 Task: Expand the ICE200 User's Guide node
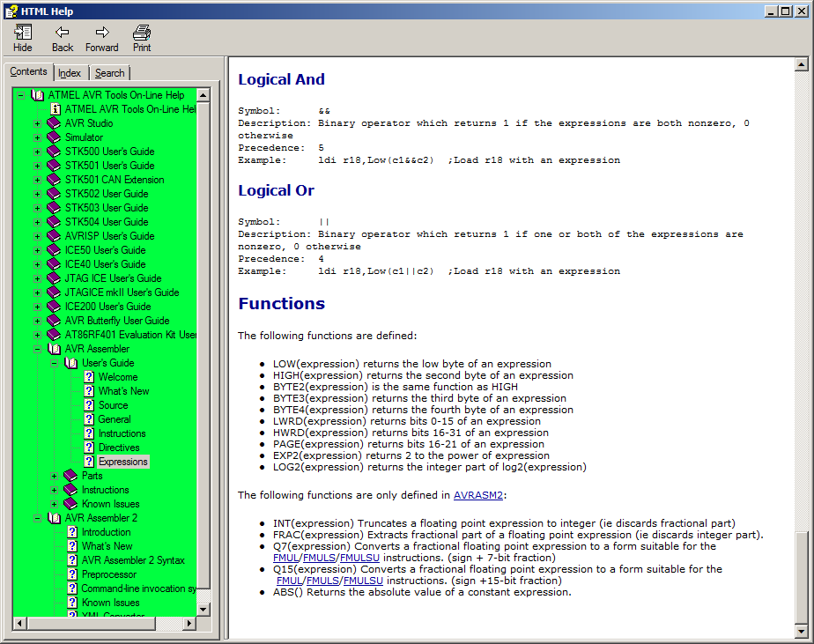(x=37, y=307)
